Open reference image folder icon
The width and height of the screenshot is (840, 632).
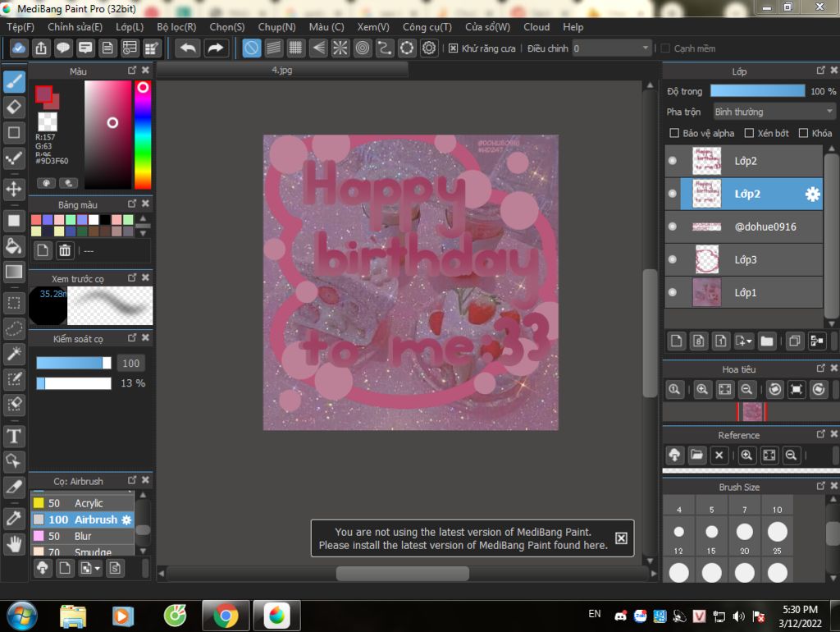pyautogui.click(x=696, y=456)
